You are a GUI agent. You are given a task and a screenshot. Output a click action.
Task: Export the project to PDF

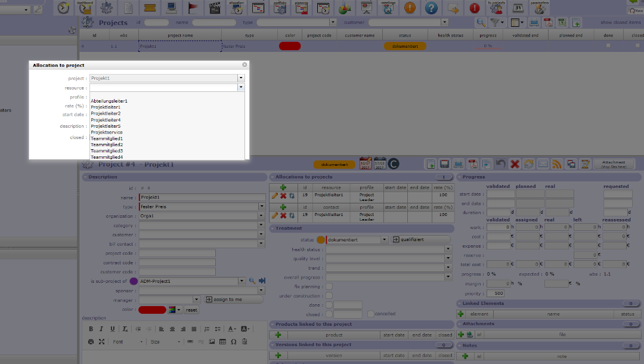coord(473,164)
